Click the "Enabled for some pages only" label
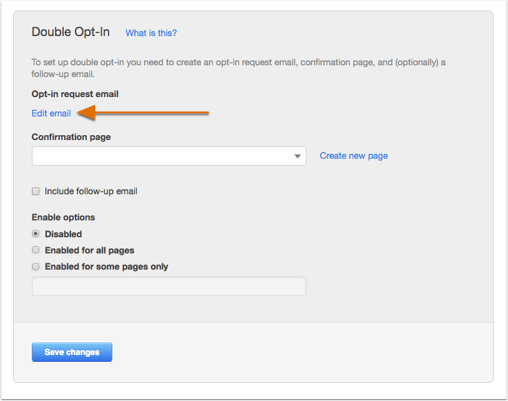 [x=107, y=267]
